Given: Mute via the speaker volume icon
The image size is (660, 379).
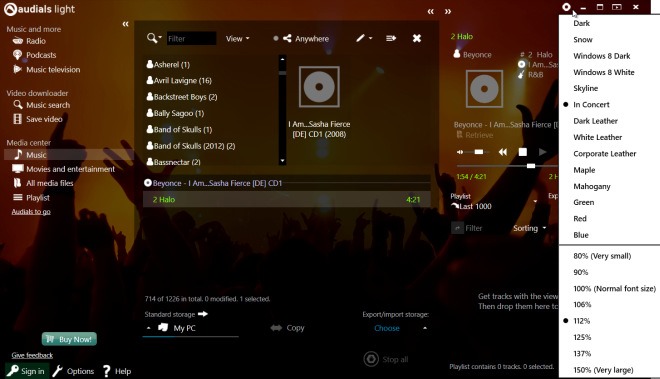Looking at the screenshot, I should pyautogui.click(x=460, y=152).
